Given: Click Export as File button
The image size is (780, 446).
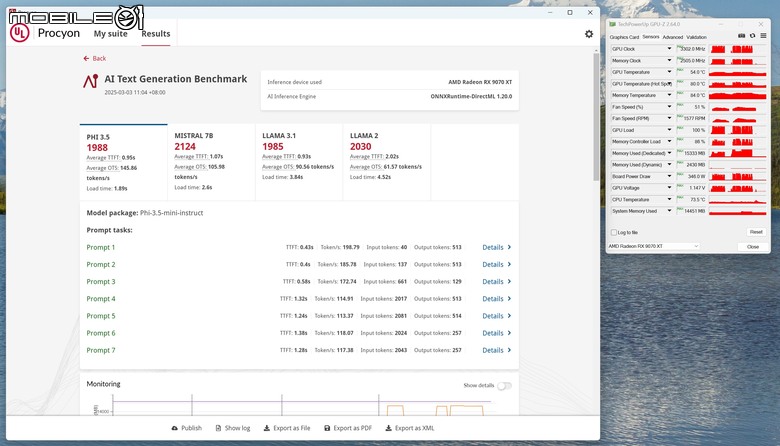Looking at the screenshot, I should [287, 428].
